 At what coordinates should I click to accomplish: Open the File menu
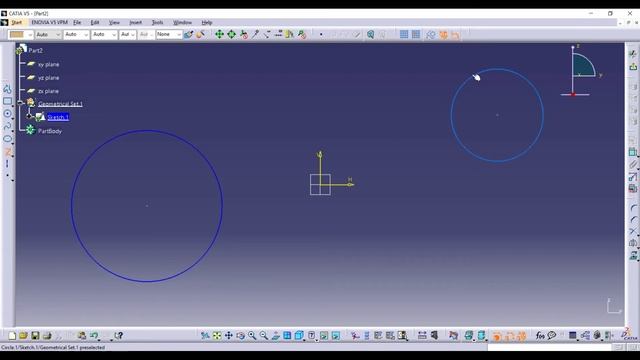(x=77, y=23)
